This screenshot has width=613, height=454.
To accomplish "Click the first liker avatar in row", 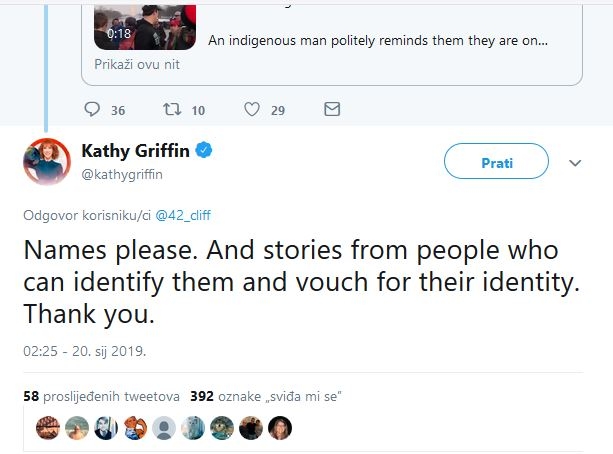I will tap(46, 428).
